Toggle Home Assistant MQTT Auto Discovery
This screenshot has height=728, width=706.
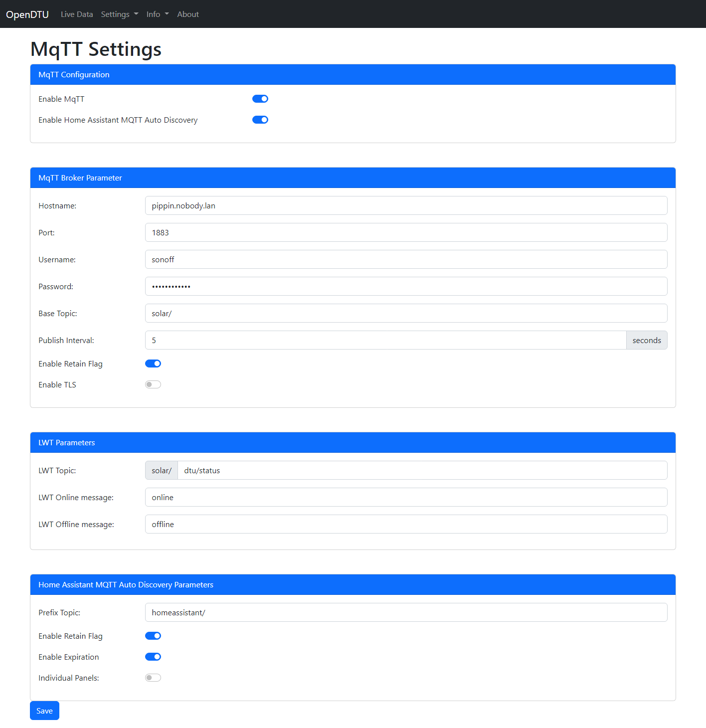coord(260,120)
